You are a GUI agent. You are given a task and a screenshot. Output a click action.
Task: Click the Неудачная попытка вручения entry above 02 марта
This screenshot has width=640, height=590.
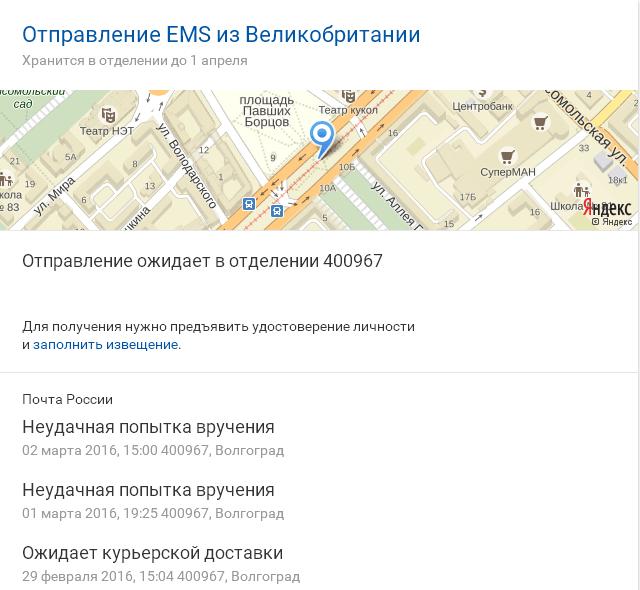coord(148,427)
